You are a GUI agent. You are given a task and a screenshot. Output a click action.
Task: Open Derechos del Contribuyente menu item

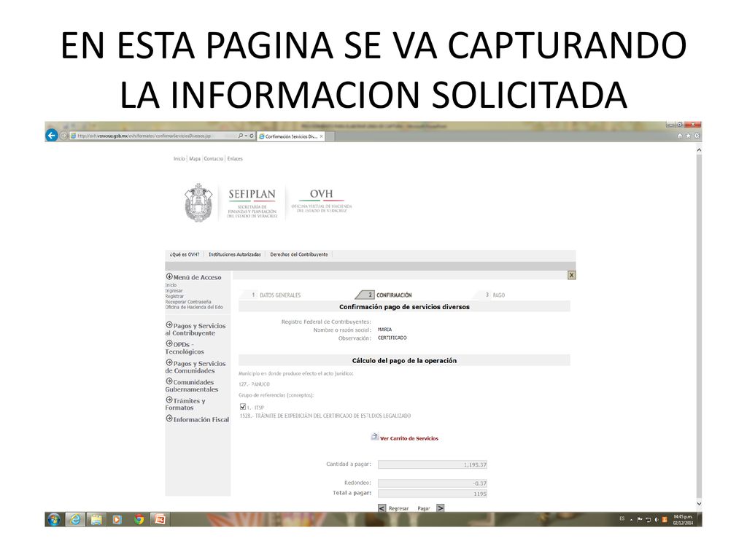[299, 254]
